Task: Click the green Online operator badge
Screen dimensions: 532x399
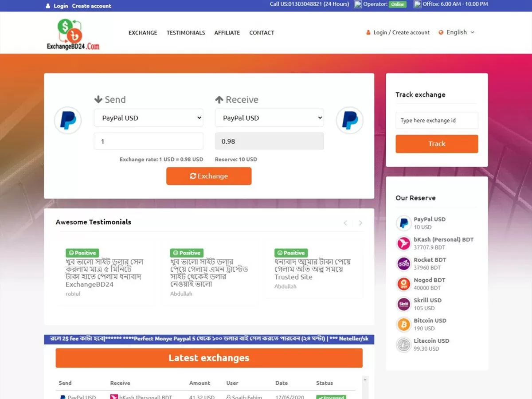Action: 397,4
